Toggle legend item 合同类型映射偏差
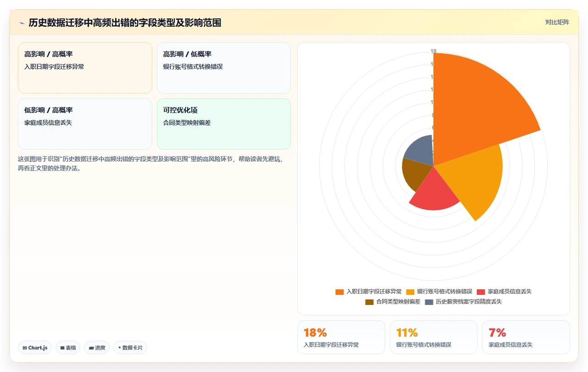 tap(393, 302)
